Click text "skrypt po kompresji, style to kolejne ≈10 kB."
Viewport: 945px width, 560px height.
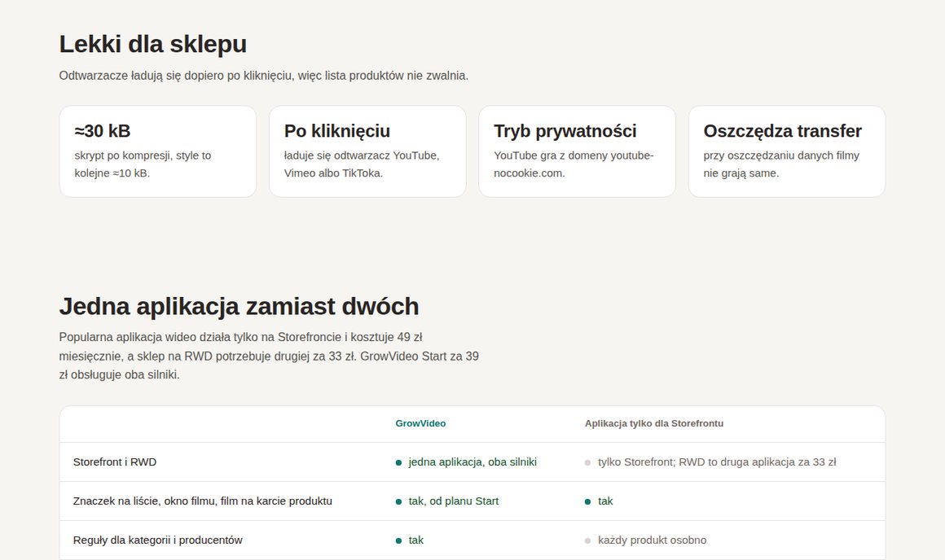143,164
